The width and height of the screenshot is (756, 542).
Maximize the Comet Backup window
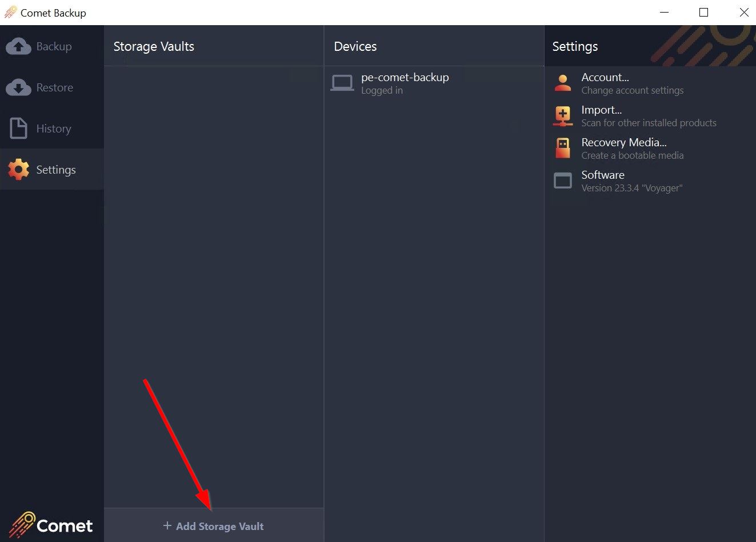pyautogui.click(x=704, y=12)
